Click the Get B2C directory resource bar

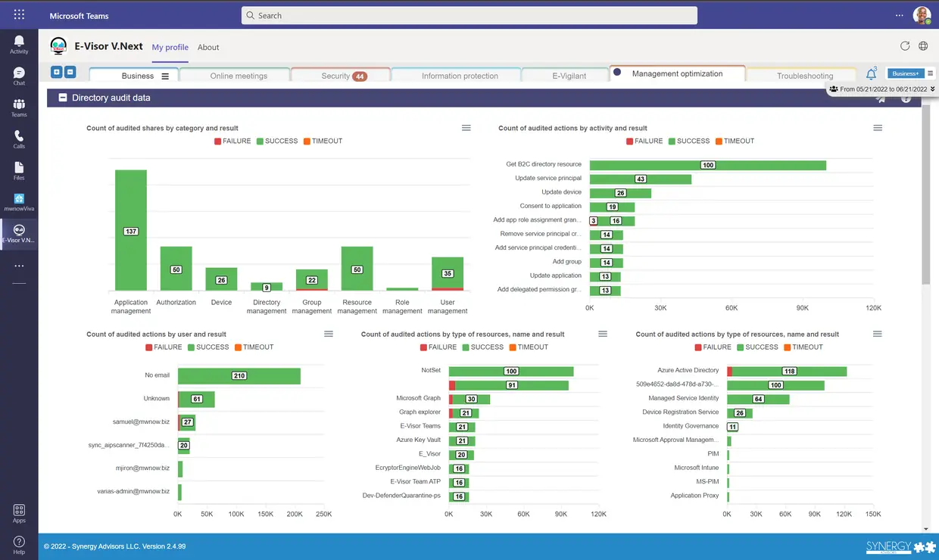pos(708,165)
